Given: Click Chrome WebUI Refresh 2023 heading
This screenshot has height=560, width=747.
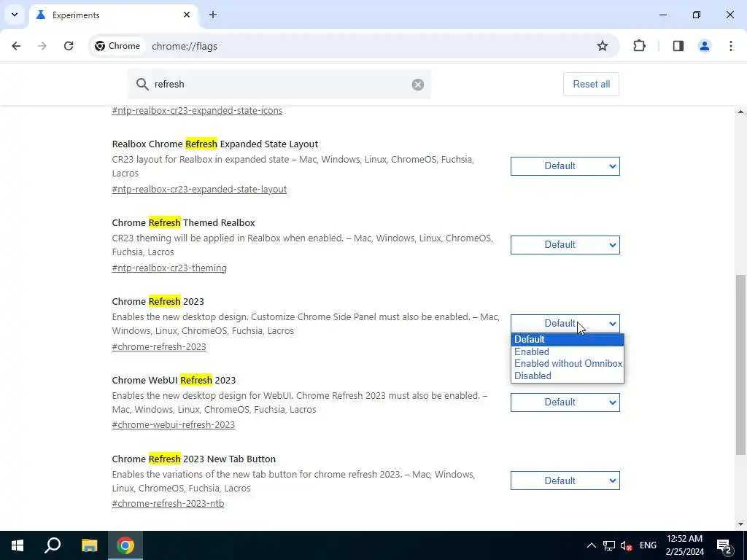Looking at the screenshot, I should pyautogui.click(x=174, y=381).
